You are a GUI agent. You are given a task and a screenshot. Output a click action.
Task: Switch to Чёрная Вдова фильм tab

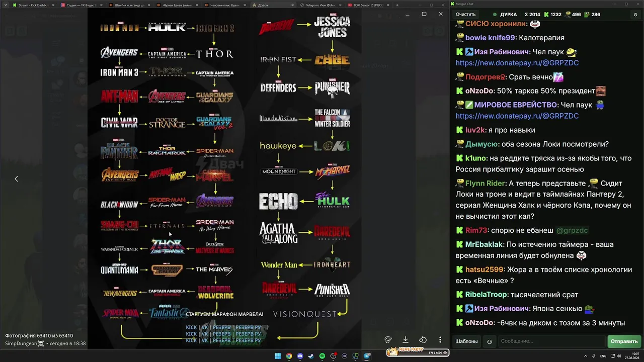click(177, 5)
